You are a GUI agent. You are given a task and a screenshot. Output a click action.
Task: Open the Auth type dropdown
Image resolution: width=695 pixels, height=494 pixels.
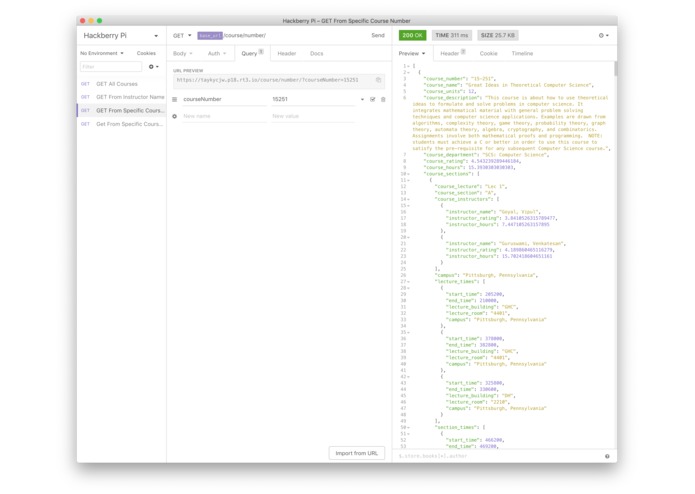pos(217,53)
